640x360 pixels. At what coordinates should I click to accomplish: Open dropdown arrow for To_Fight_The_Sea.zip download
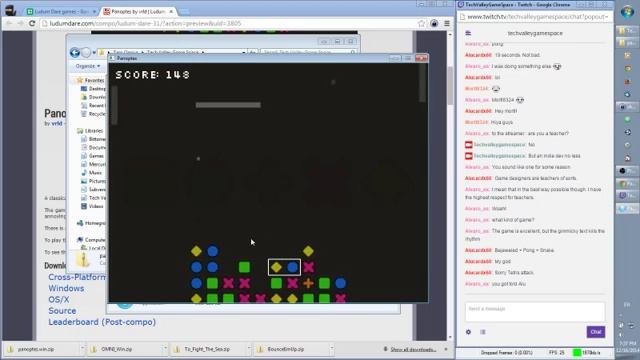tap(249, 349)
